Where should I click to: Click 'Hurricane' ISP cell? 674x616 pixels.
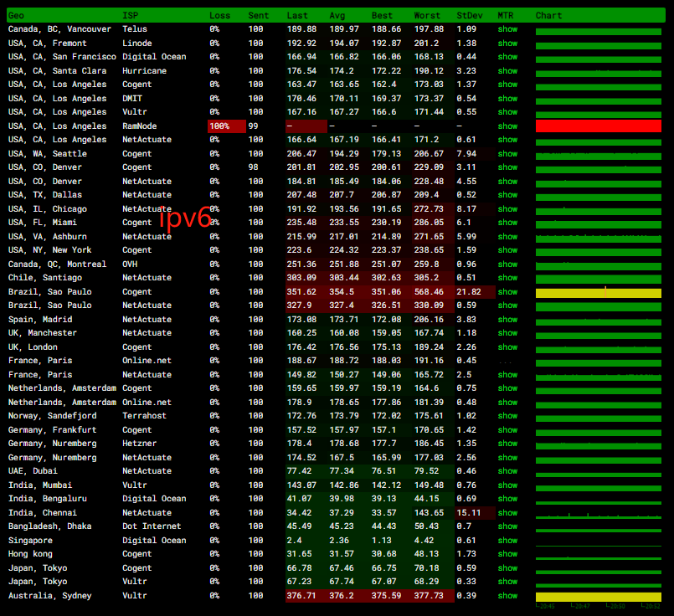pyautogui.click(x=144, y=71)
